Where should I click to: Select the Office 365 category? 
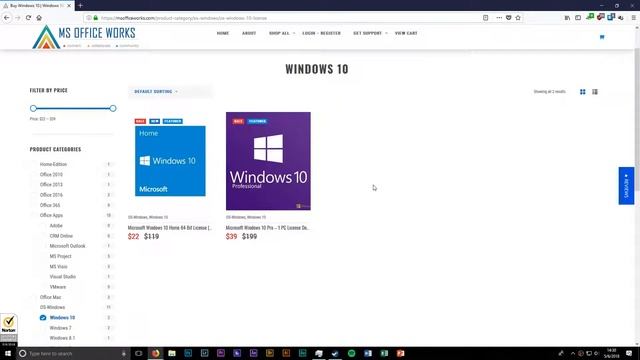coord(50,205)
